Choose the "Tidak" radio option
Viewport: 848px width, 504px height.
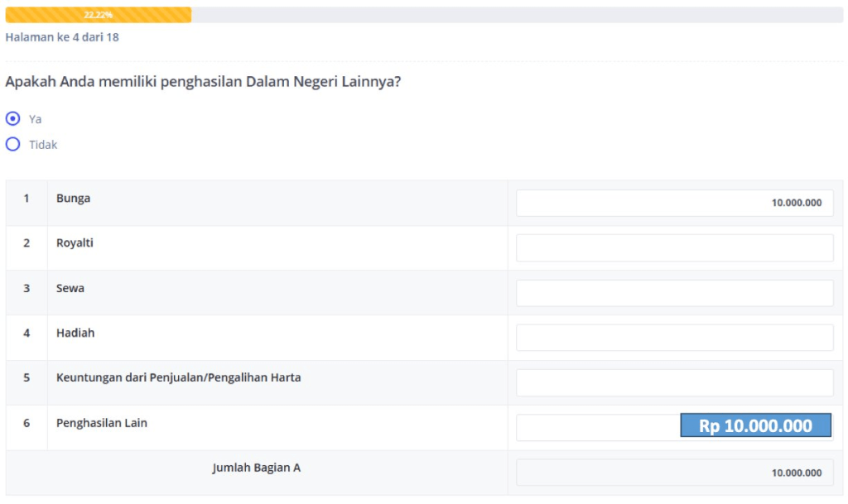pos(12,144)
